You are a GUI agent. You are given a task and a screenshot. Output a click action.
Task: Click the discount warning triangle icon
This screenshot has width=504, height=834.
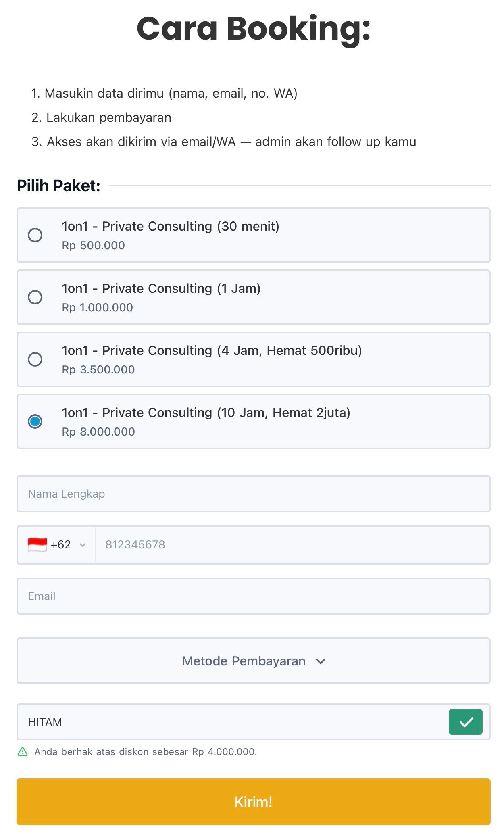[23, 752]
